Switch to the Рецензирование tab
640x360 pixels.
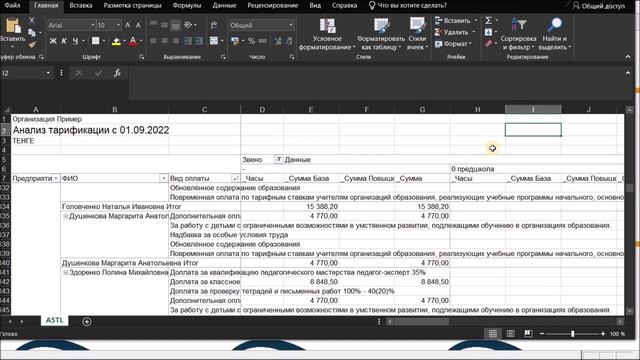273,5
